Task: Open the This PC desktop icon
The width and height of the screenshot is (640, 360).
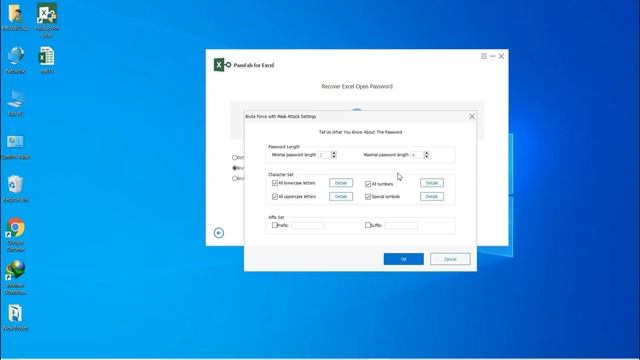Action: coord(16,104)
